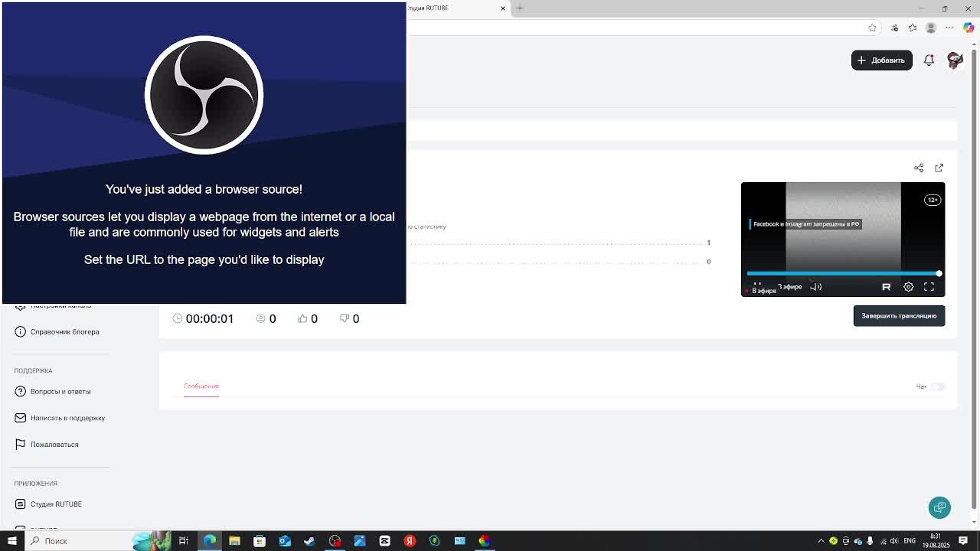Open Task View on the taskbar
This screenshot has height=551, width=980.
pos(184,541)
